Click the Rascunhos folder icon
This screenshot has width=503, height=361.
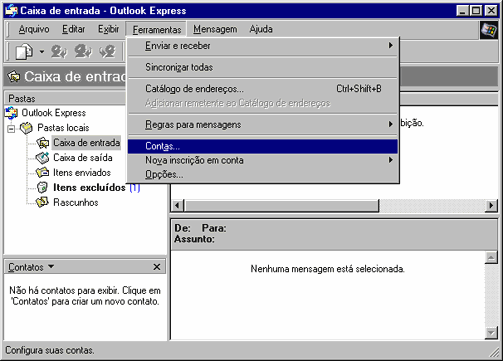[x=42, y=202]
